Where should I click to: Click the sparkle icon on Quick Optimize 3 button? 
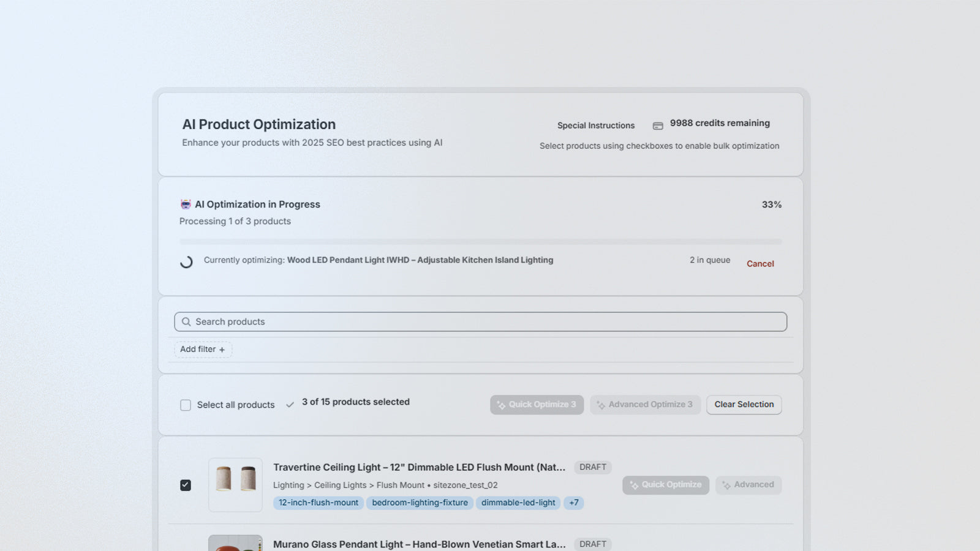502,404
